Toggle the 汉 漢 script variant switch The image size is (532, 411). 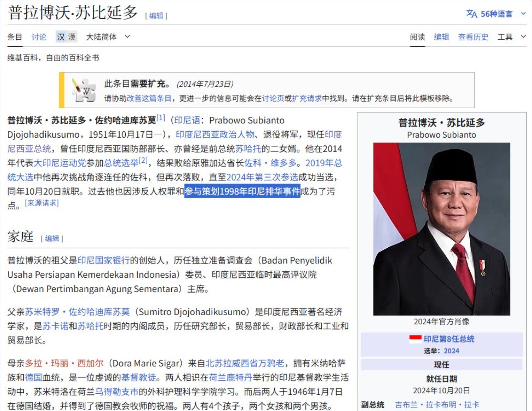[x=66, y=37]
